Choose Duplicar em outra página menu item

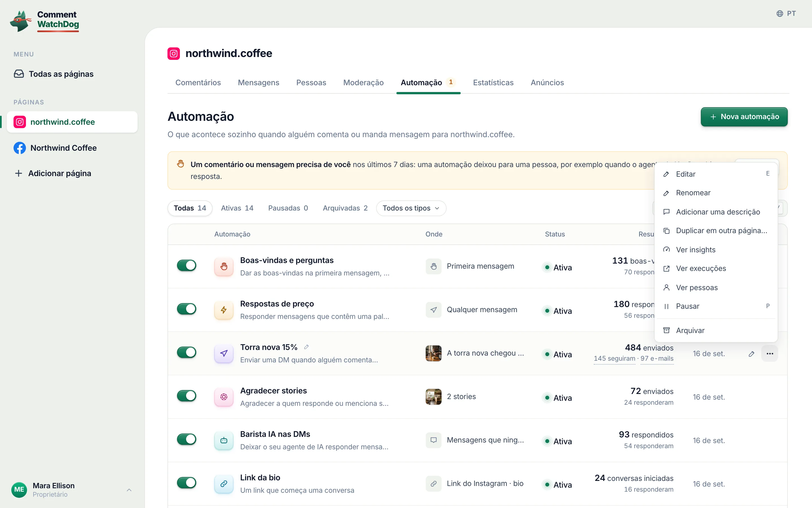(716, 231)
